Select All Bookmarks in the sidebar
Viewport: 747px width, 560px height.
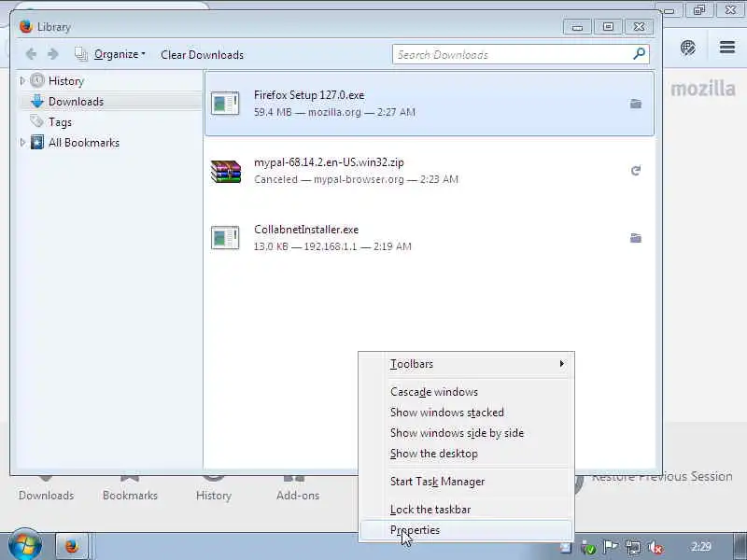pyautogui.click(x=84, y=143)
